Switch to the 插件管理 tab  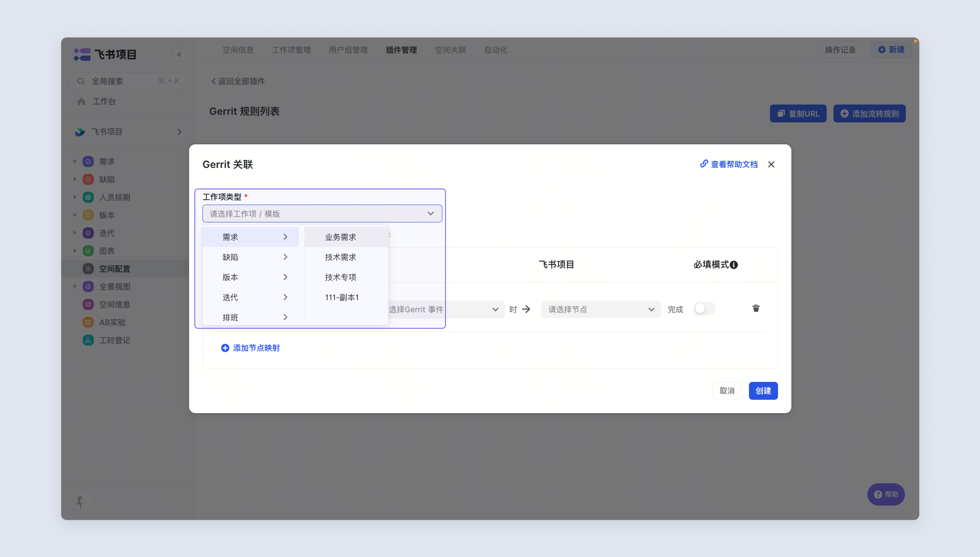coord(401,50)
